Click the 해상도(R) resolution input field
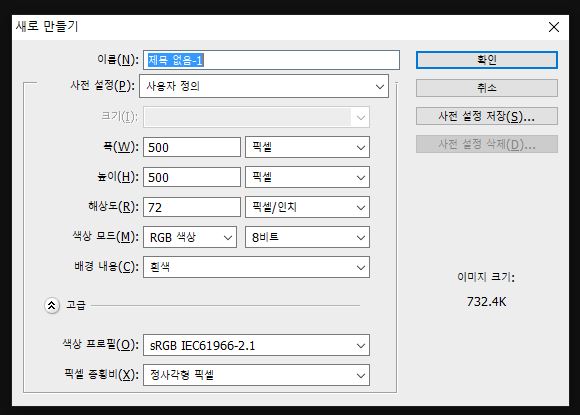Screen dimensions: 580x415 point(192,207)
